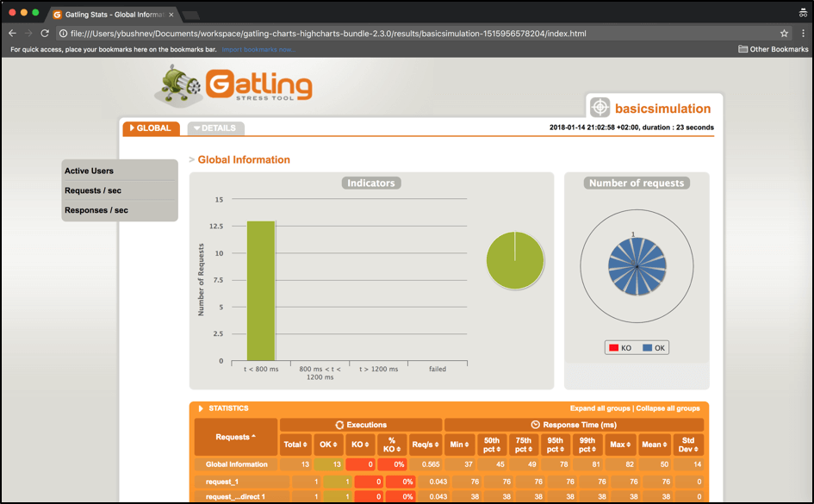
Task: Select the Gatling Stats browser tab
Action: [x=115, y=15]
